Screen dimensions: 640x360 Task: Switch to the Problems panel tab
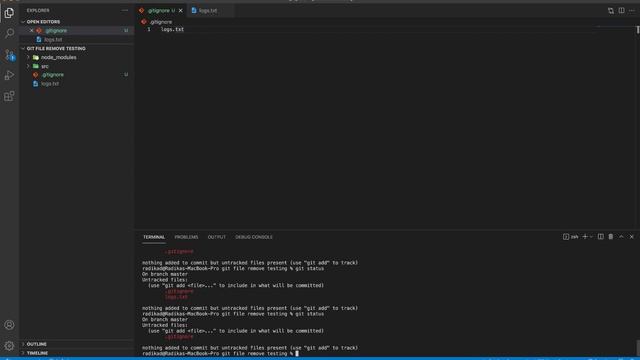186,237
